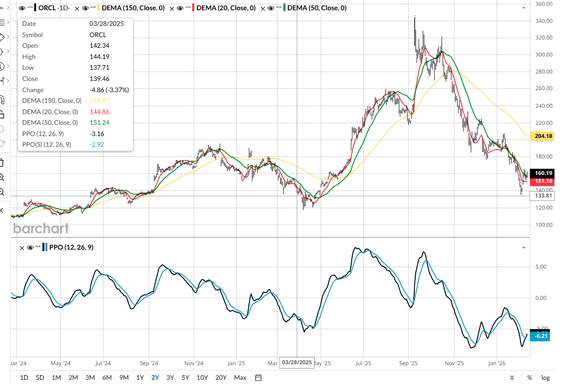Open the polygon shapes tool group

tap(2, 38)
